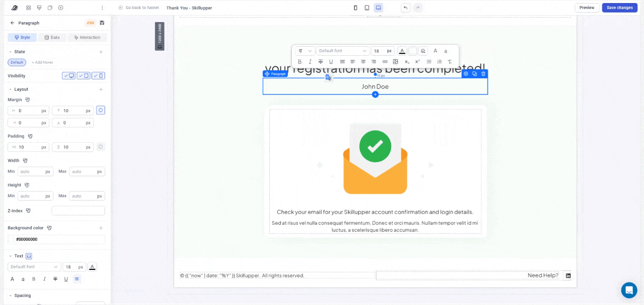Click the subscript icon in floating toolbar

[407, 62]
